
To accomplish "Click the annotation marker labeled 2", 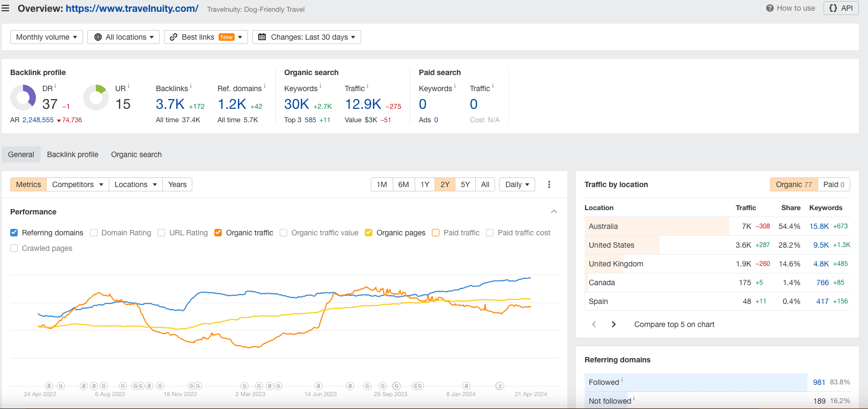I will click(x=500, y=386).
